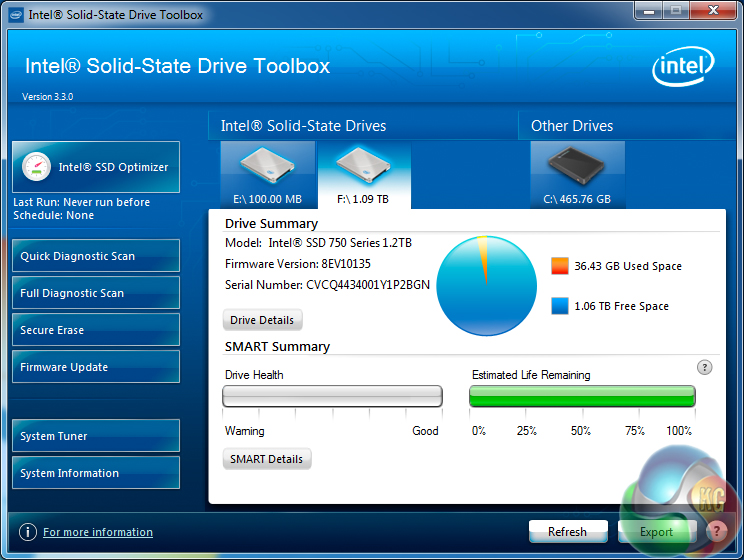744x560 pixels.
Task: Click the optimizer gauge icon
Action: click(x=36, y=167)
